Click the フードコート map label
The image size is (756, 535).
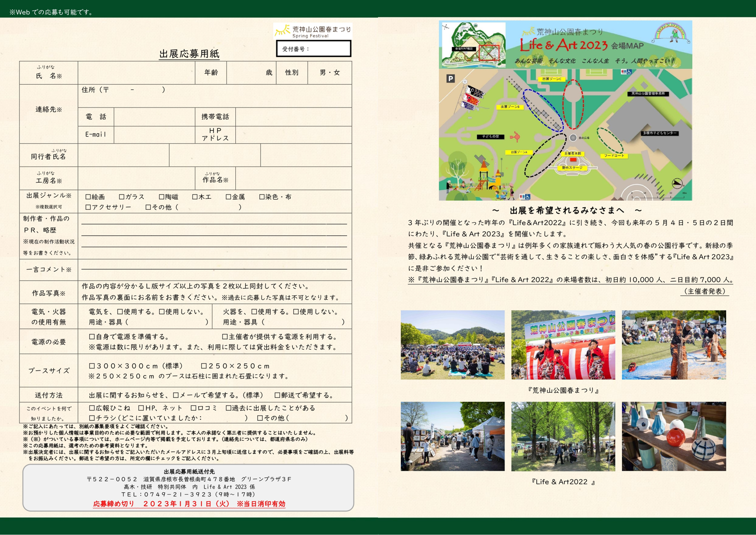tap(614, 156)
